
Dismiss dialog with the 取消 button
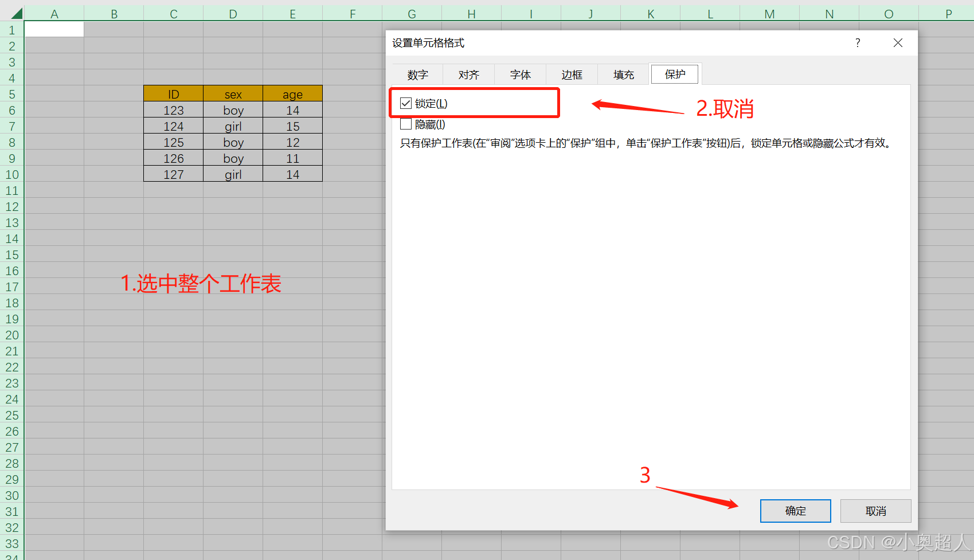(x=876, y=511)
